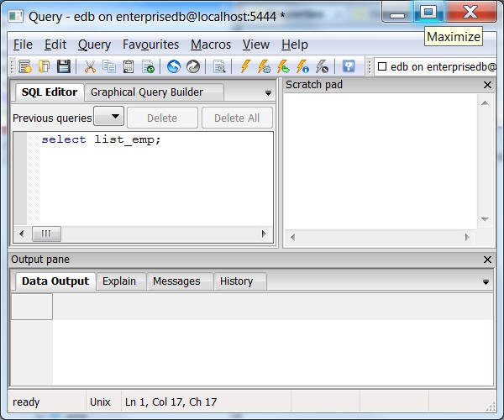Click the Cancel query icon
This screenshot has height=420, width=504.
click(x=322, y=67)
